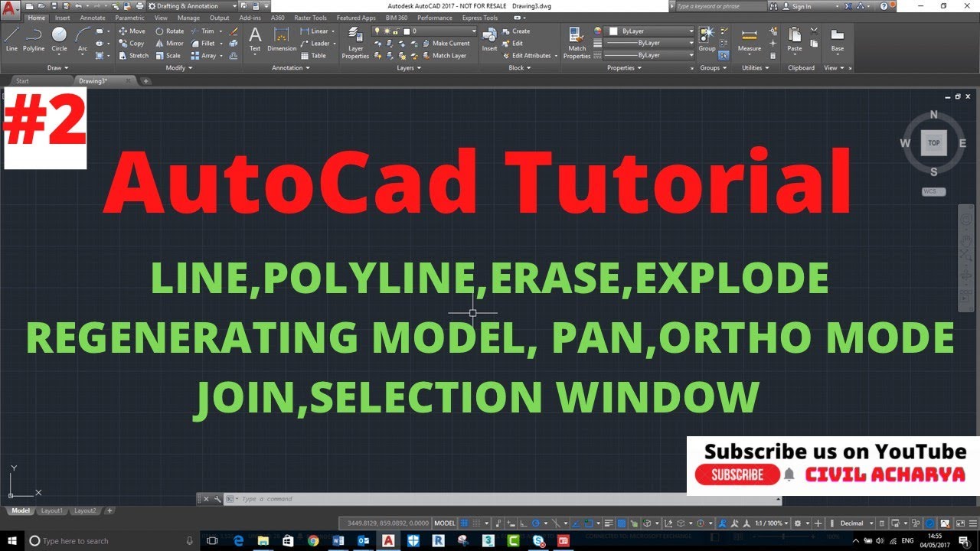Toggle lineweight display in status bar
Screen dimensions: 980x551
pos(609,523)
